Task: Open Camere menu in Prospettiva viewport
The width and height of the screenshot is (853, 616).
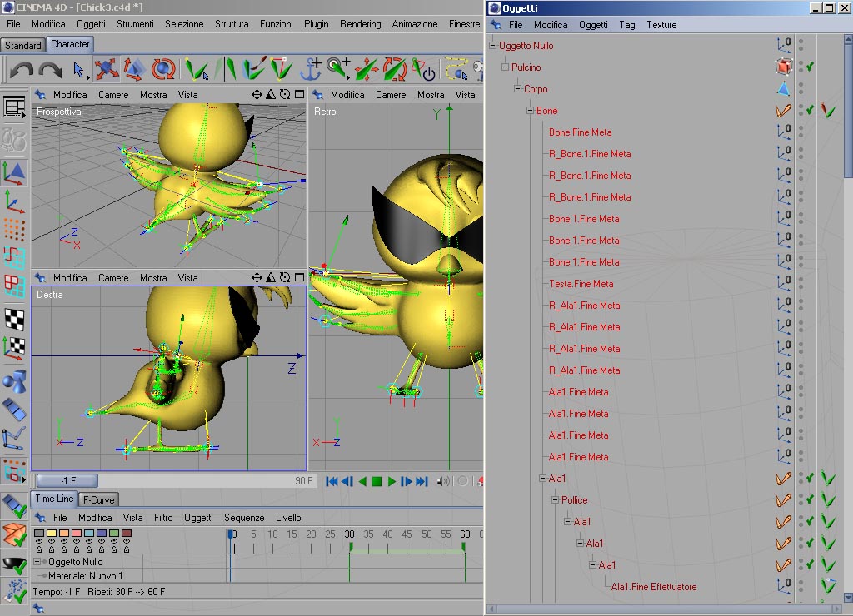Action: click(x=113, y=95)
